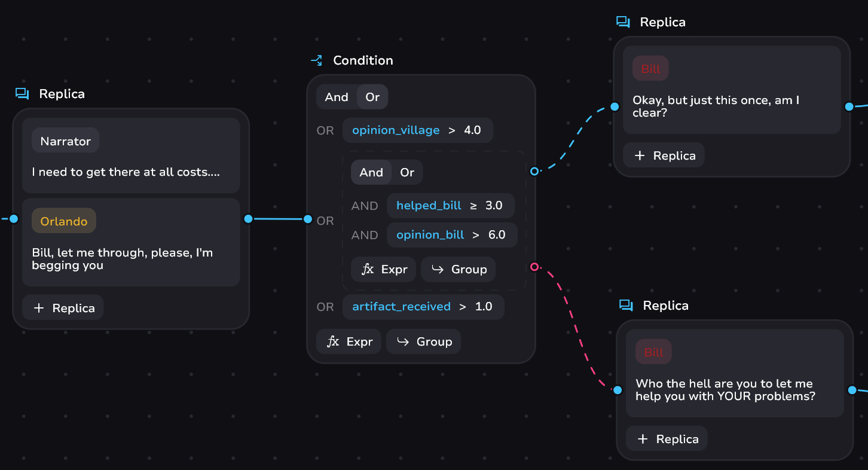The height and width of the screenshot is (470, 868).
Task: Enable 'And' logic on the nested condition group
Action: point(371,172)
